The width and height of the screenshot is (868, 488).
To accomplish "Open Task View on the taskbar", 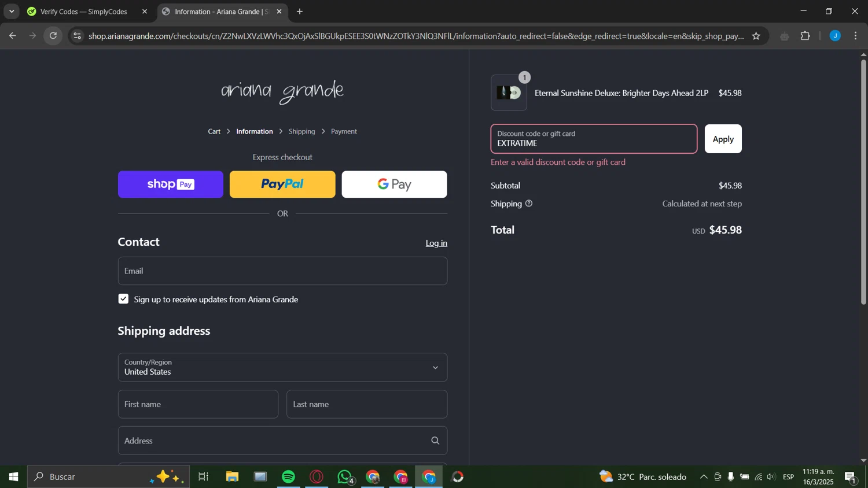I will point(203,477).
